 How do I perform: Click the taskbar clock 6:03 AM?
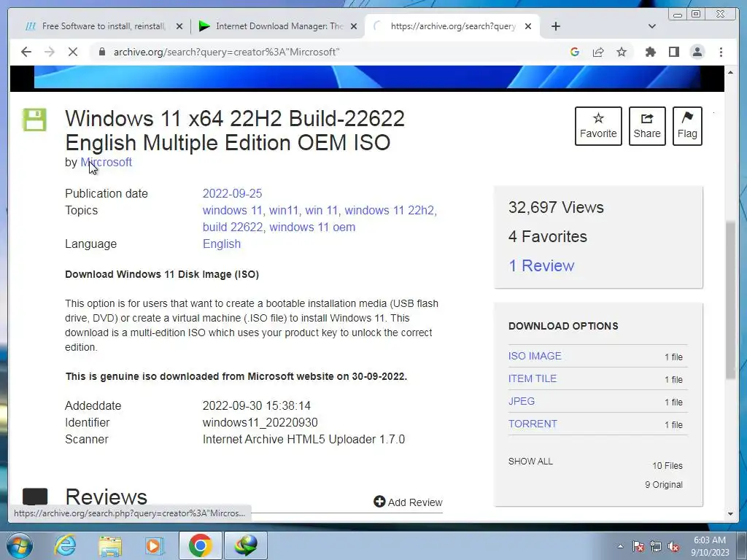pos(709,546)
